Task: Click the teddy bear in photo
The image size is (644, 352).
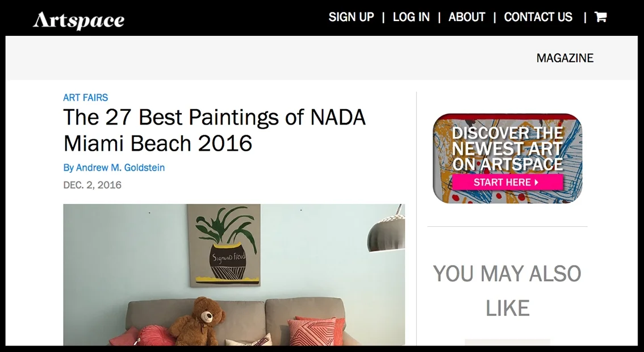Action: click(x=197, y=321)
